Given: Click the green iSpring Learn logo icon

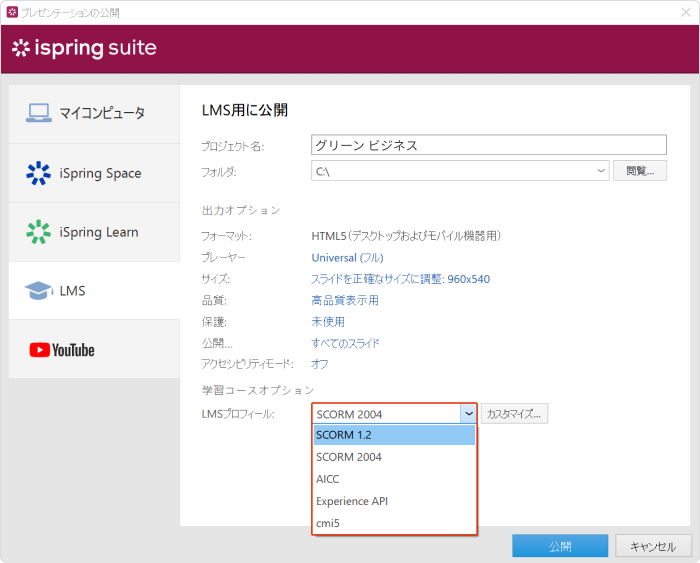Looking at the screenshot, I should click(x=38, y=232).
